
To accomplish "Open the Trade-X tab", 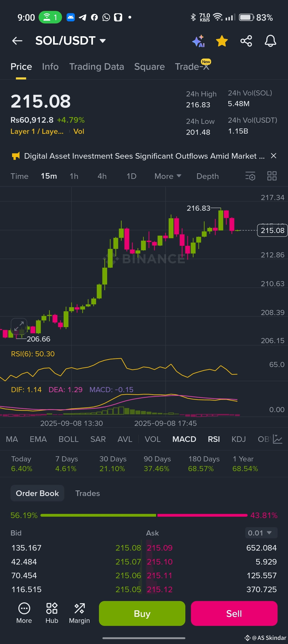I will 192,66.
